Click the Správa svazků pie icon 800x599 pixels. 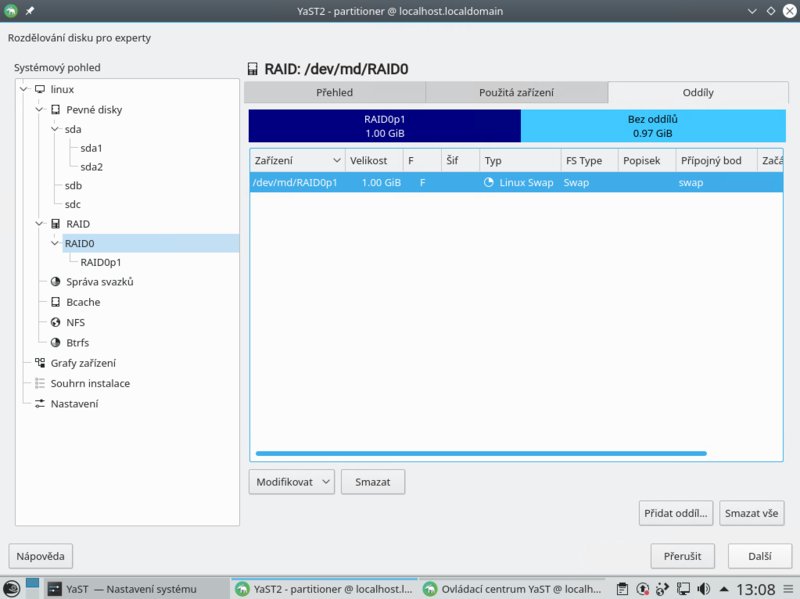coord(56,282)
